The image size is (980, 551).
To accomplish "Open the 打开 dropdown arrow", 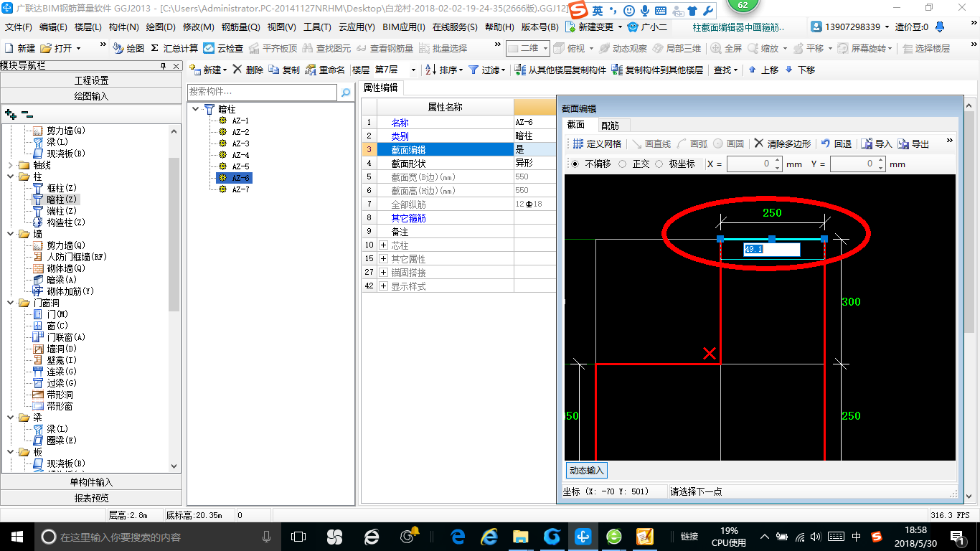I will coord(78,48).
